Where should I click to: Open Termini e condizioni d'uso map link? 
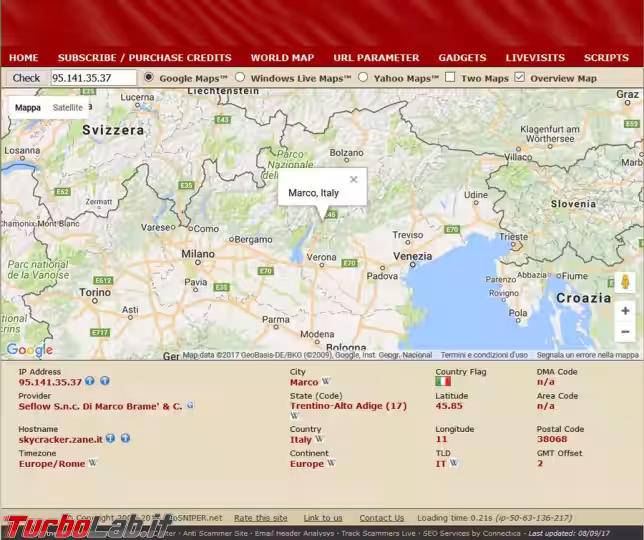(x=484, y=355)
